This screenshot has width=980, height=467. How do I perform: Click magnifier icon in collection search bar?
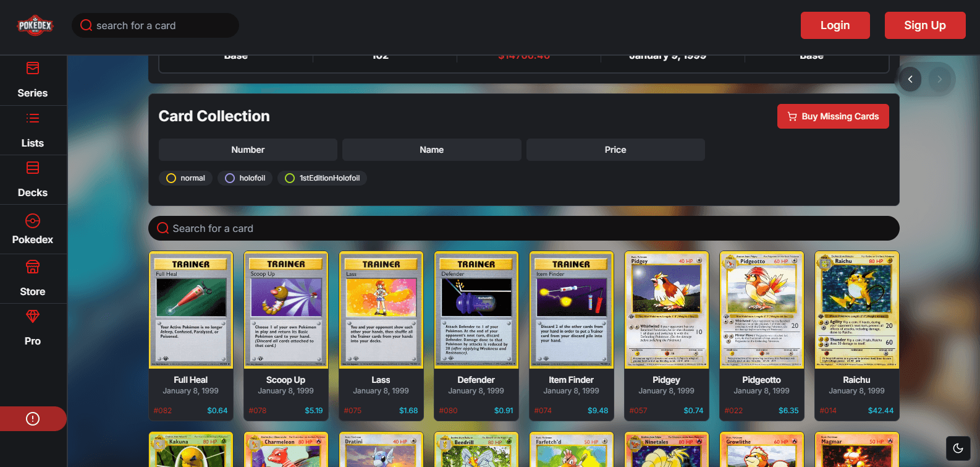click(163, 228)
